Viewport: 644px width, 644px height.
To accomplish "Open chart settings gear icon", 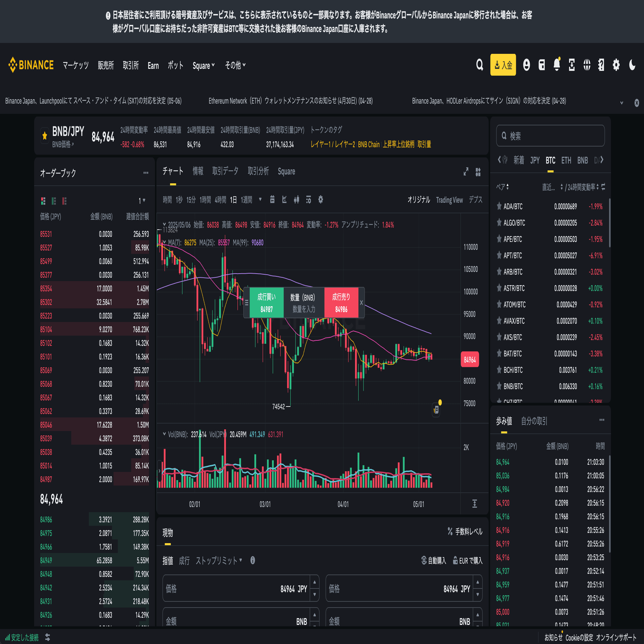I will (321, 199).
